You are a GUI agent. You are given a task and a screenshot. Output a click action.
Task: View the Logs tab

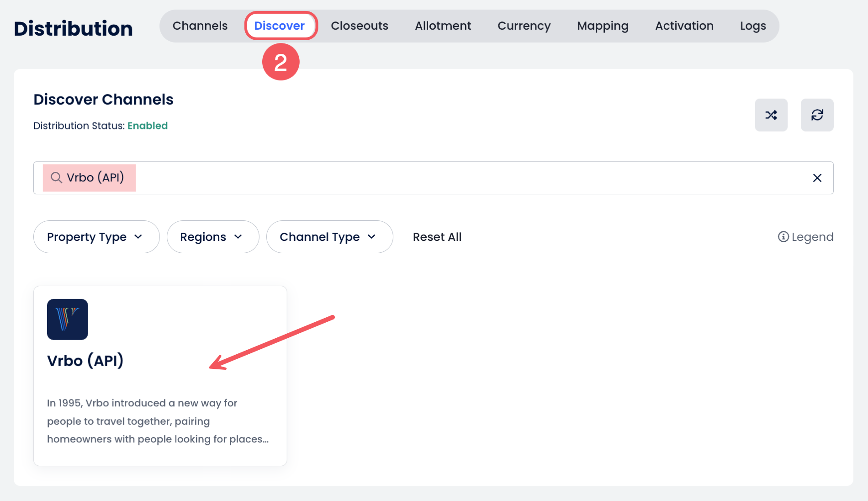pos(752,26)
